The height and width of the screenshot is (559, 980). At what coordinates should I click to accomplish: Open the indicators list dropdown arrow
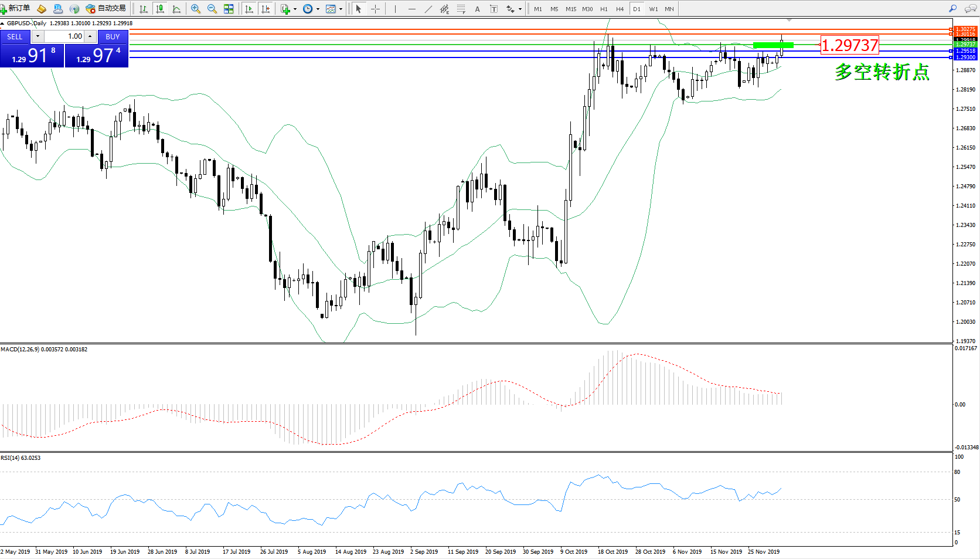tap(295, 9)
